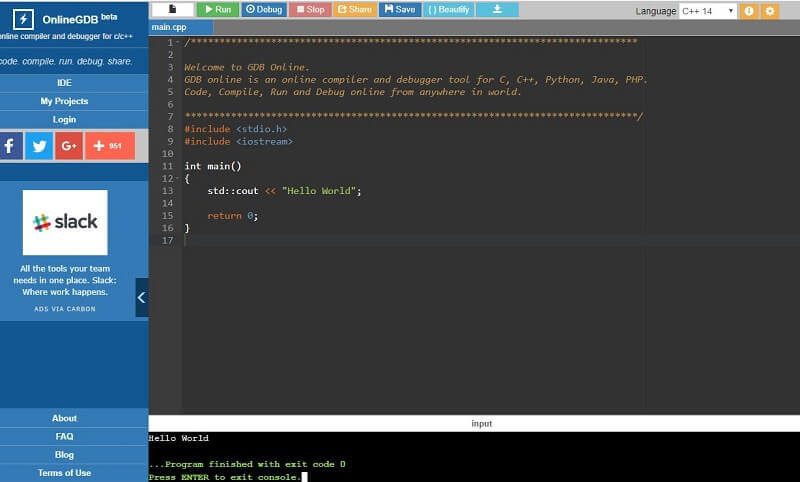Click '...Program finished with exit code 0' line
The height and width of the screenshot is (482, 800).
coord(247,464)
